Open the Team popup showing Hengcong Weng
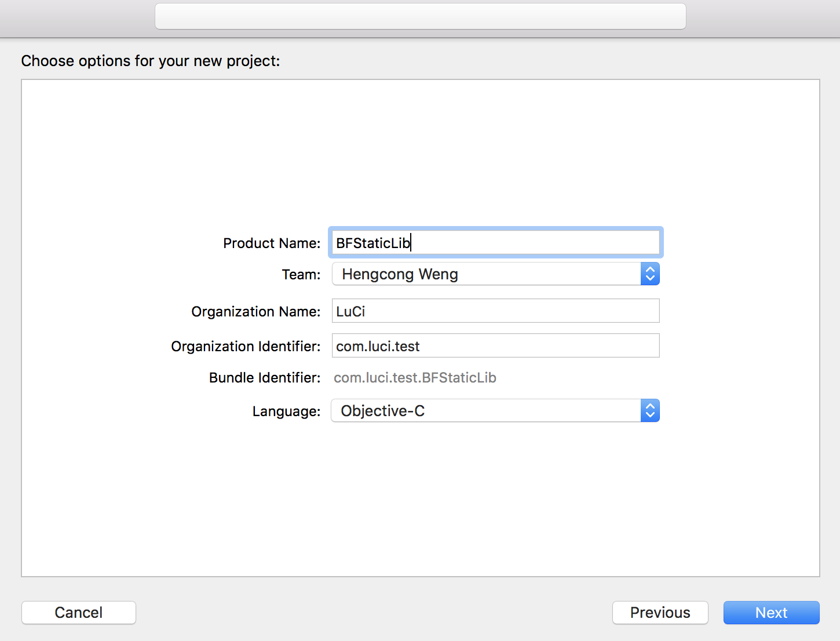840x641 pixels. pyautogui.click(x=487, y=274)
